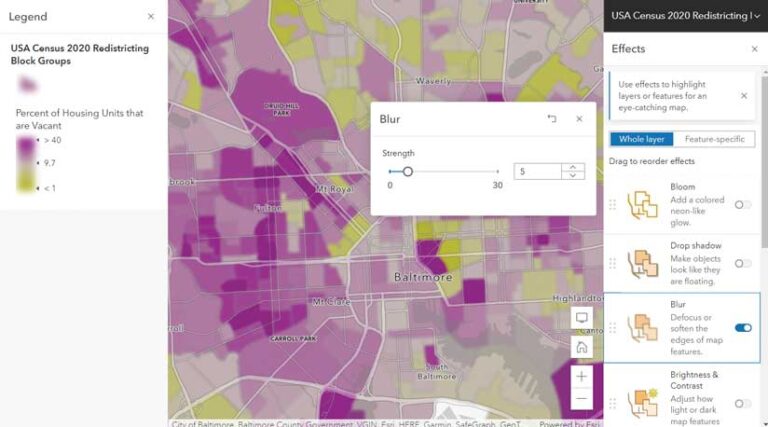Screen dimensions: 768x427
Task: Zoom in on the map
Action: pyautogui.click(x=581, y=376)
